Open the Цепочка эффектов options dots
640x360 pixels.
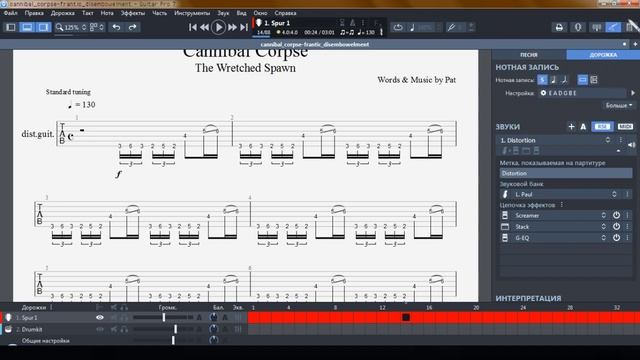(562, 205)
